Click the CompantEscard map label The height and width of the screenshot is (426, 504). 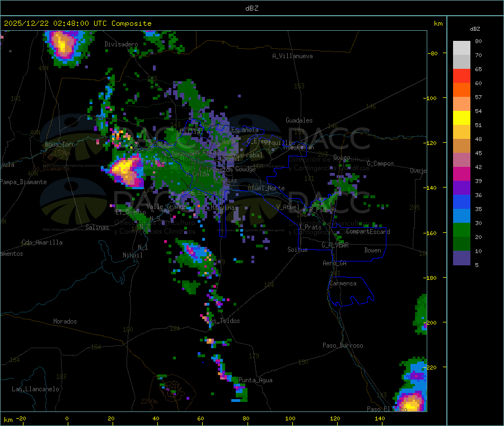coord(368,232)
